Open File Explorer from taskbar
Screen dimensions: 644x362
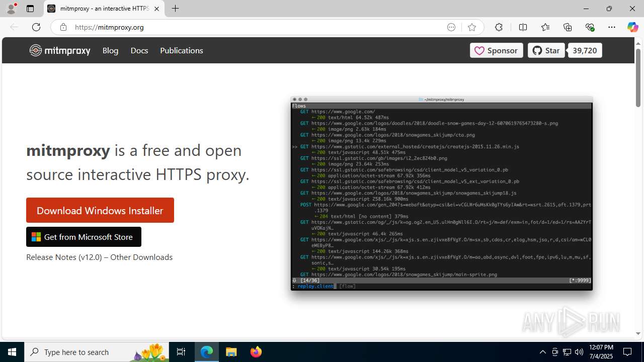click(231, 352)
